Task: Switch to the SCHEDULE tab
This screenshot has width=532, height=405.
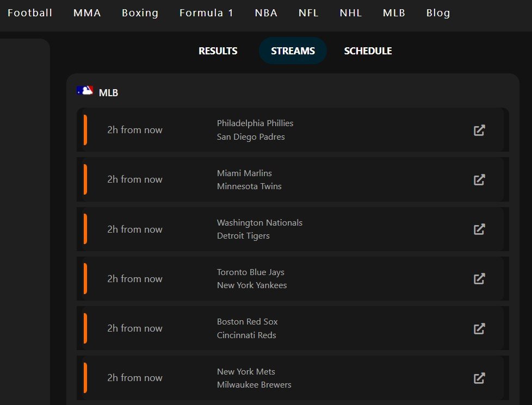Action: [x=368, y=51]
